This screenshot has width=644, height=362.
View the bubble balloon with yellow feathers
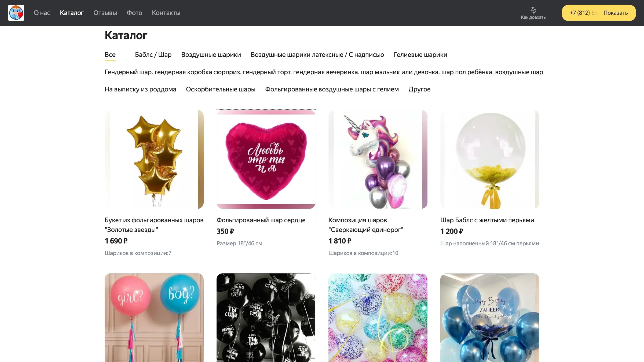[490, 159]
